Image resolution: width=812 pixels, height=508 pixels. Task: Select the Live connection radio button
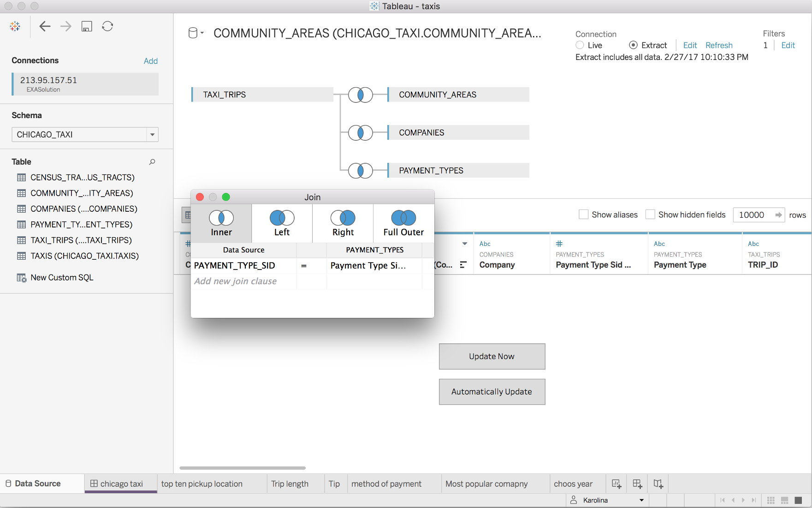tap(580, 45)
